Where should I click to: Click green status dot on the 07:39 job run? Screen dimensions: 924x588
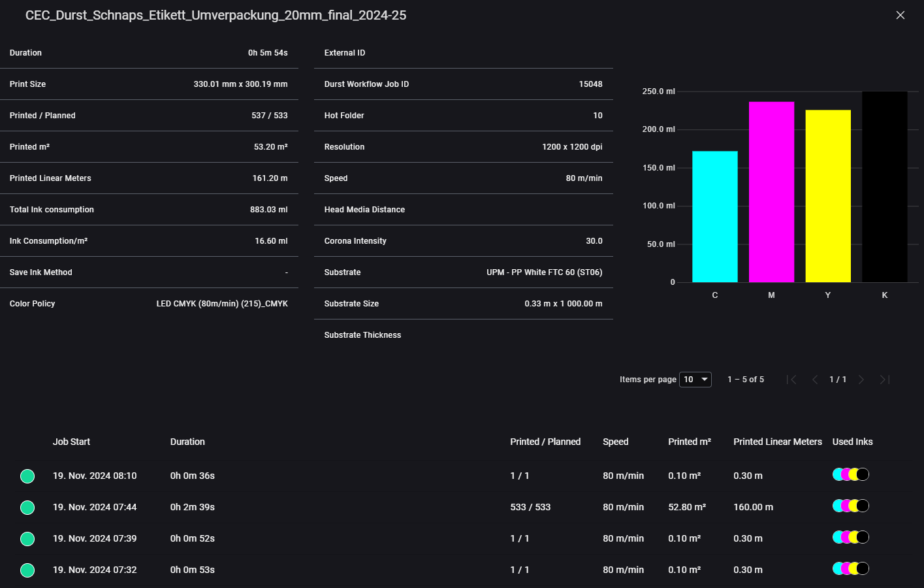point(27,538)
